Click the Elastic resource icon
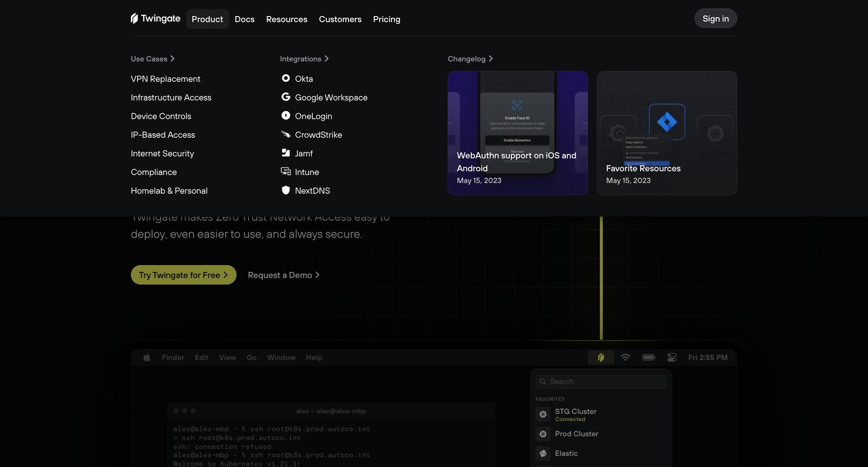 pos(543,453)
